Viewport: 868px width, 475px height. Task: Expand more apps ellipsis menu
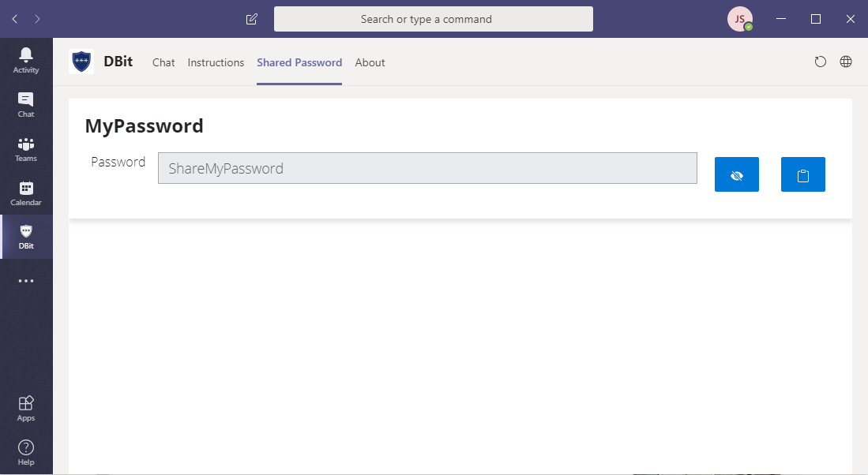(26, 281)
